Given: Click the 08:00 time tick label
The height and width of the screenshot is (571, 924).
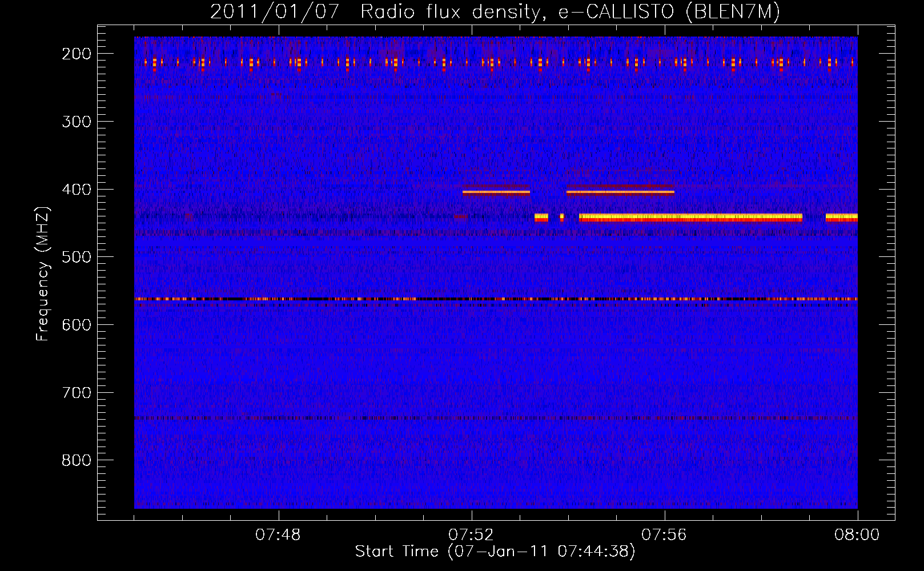Looking at the screenshot, I should point(857,535).
